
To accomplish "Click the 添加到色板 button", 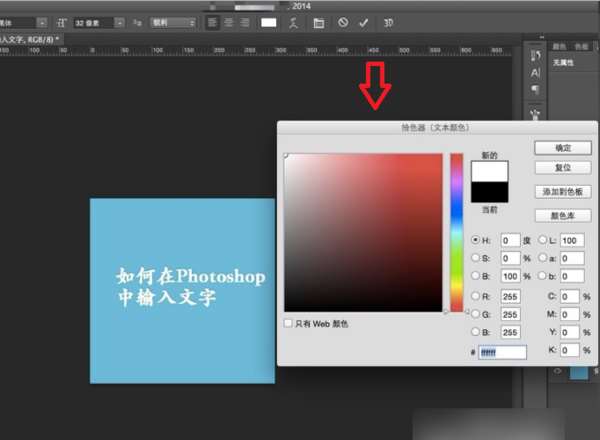I will point(563,192).
